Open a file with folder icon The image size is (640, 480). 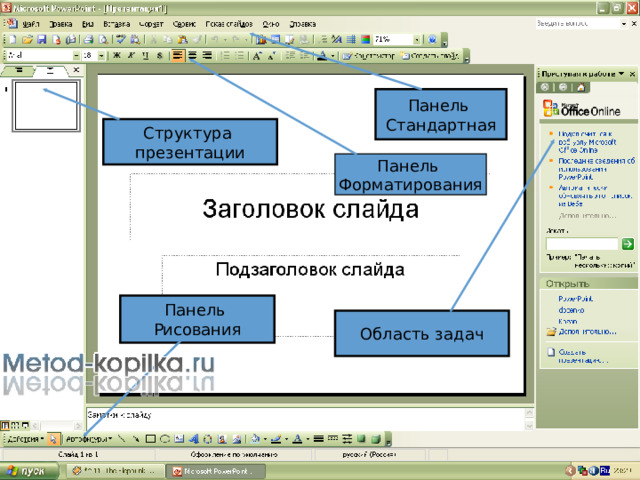(x=27, y=40)
